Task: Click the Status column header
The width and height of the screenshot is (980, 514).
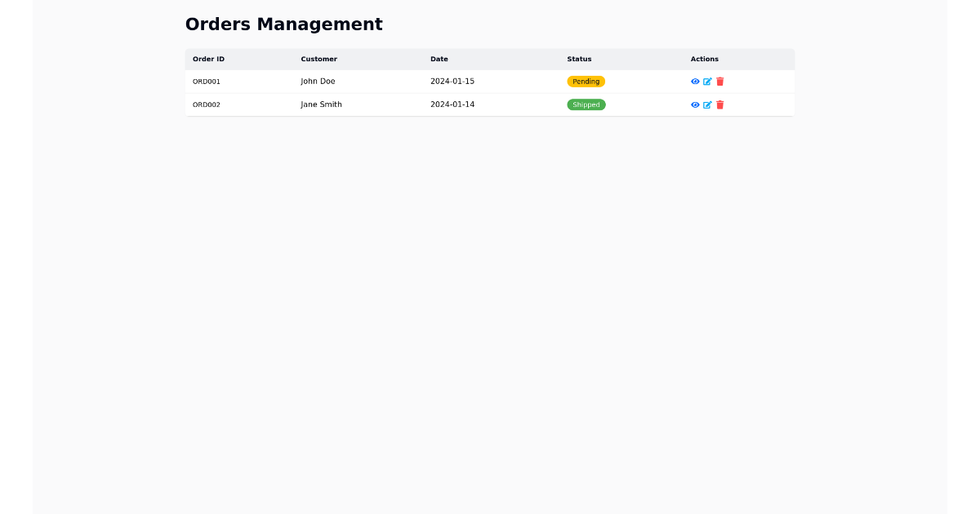Action: [x=579, y=59]
